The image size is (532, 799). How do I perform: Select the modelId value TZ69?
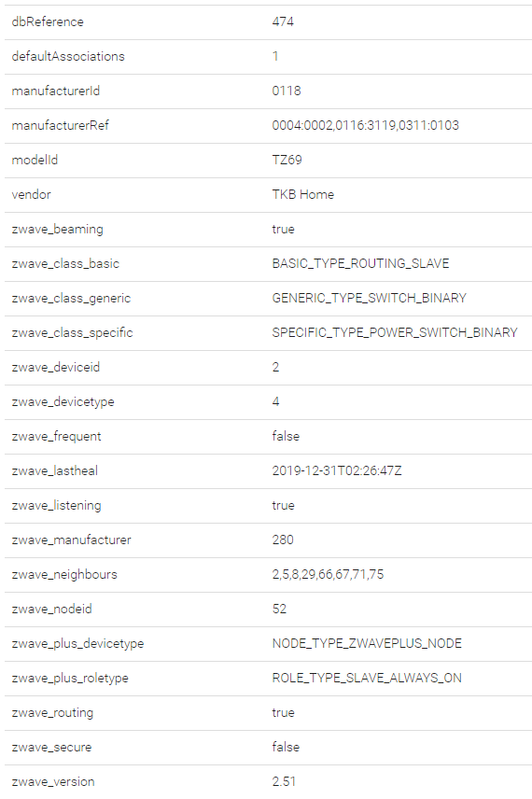tap(287, 160)
